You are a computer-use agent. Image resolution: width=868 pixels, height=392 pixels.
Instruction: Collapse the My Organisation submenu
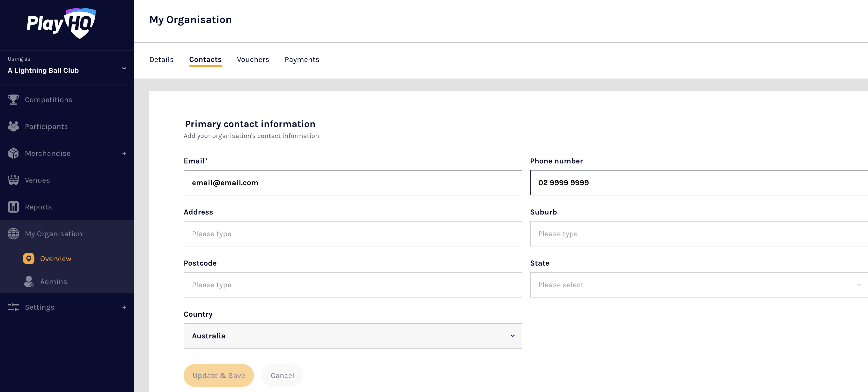coord(124,234)
